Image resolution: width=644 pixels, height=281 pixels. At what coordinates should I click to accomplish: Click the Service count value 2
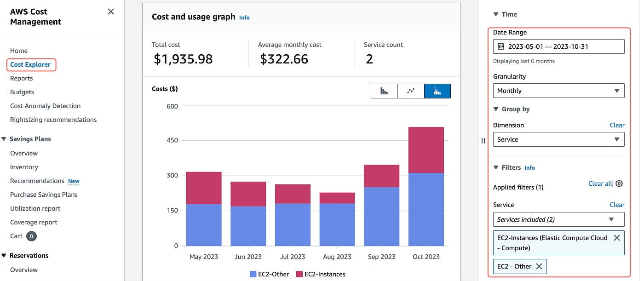pos(369,59)
